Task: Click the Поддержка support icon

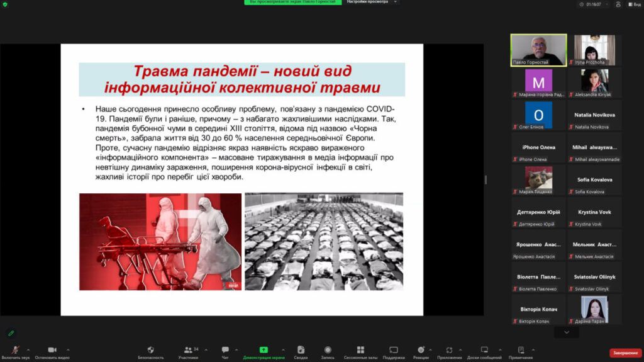Action: [x=393, y=350]
